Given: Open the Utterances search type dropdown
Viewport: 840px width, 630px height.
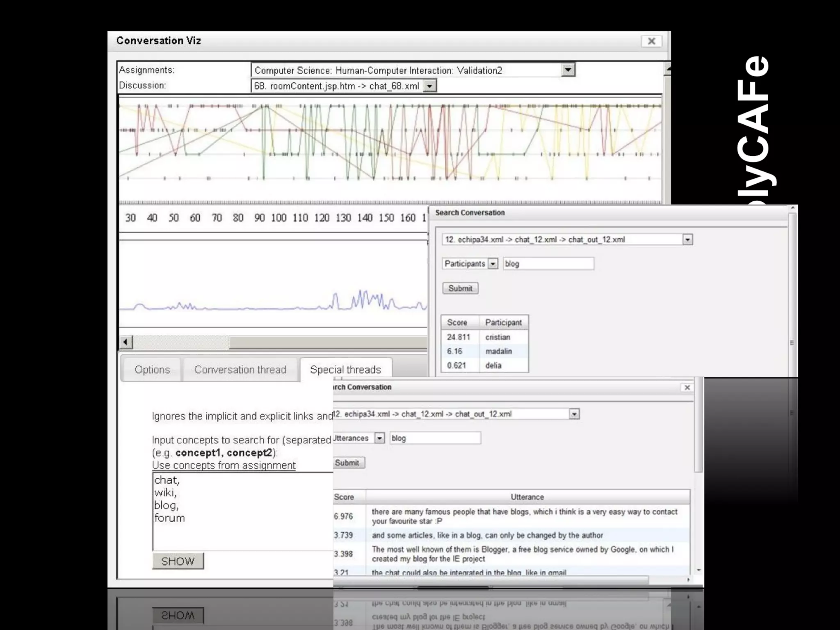Looking at the screenshot, I should pyautogui.click(x=379, y=438).
